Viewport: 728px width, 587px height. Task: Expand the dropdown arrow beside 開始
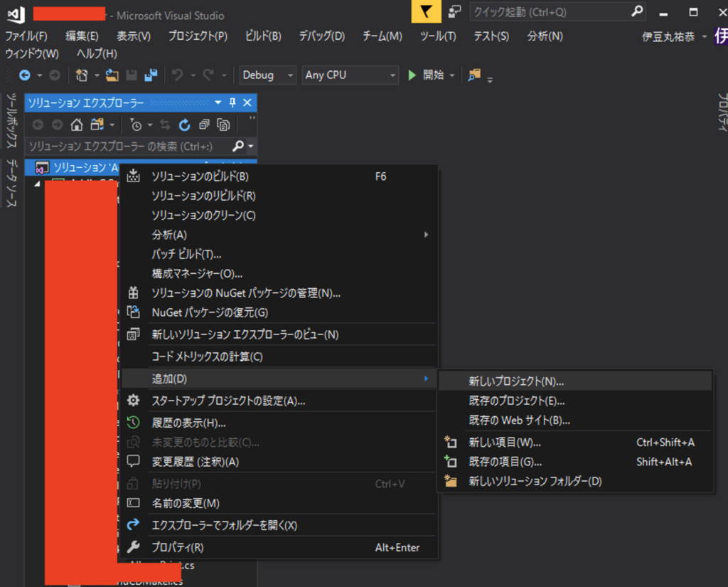click(451, 74)
